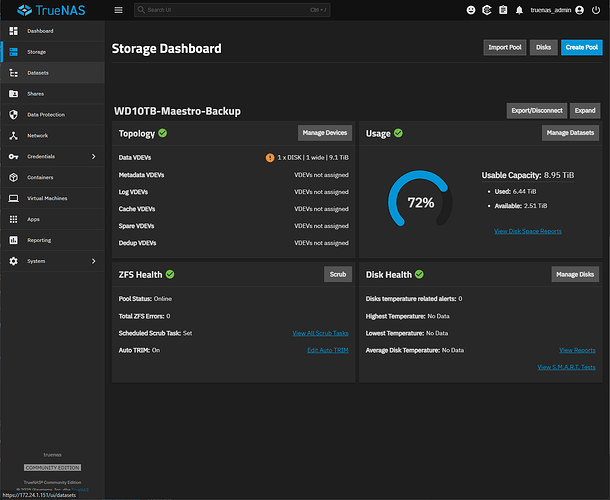Open the Dashboard menu item

tap(53, 31)
